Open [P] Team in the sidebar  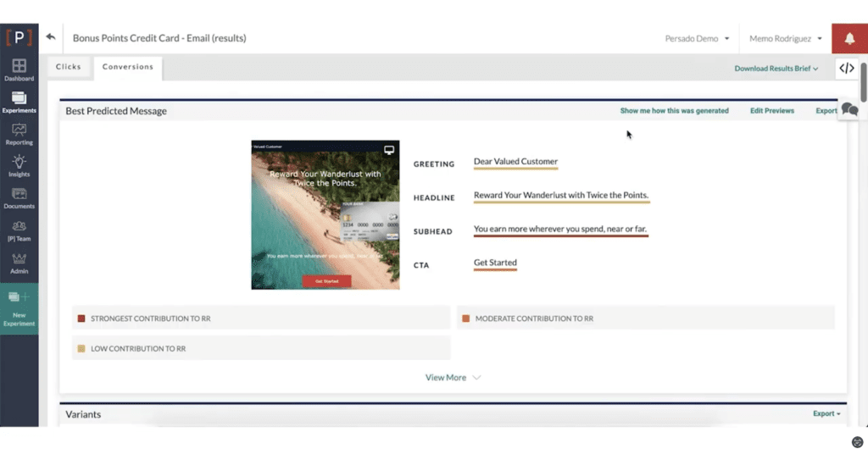coord(19,231)
